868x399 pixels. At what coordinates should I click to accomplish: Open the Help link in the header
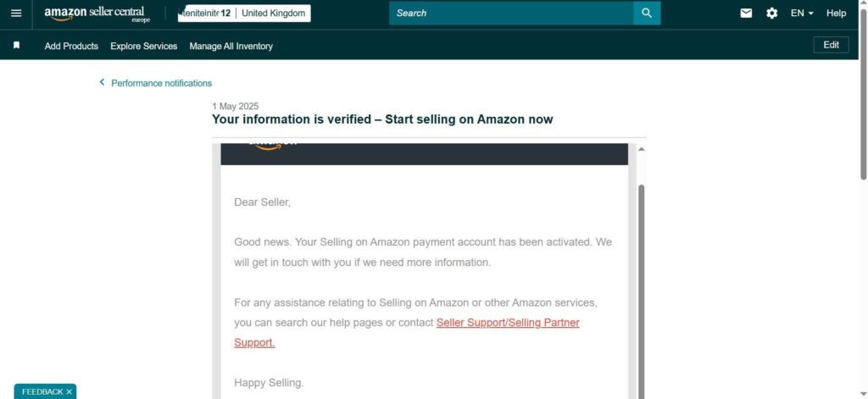(x=837, y=14)
